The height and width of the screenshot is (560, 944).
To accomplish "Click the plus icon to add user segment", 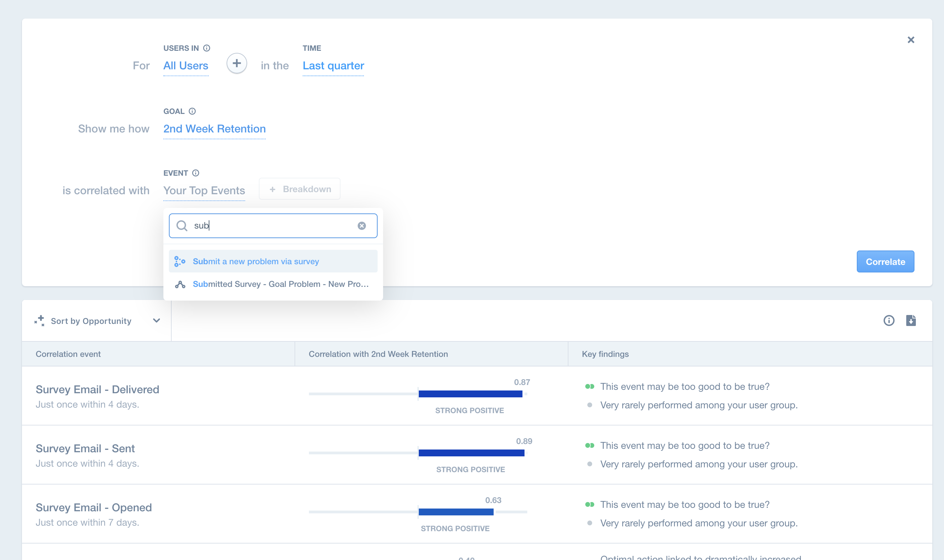I will tap(237, 63).
